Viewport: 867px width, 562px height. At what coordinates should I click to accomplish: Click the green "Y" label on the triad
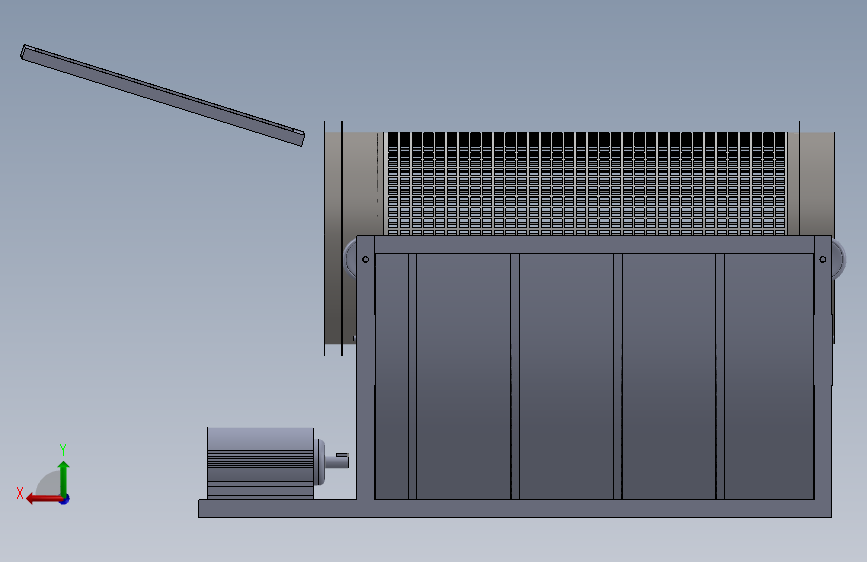[x=63, y=449]
